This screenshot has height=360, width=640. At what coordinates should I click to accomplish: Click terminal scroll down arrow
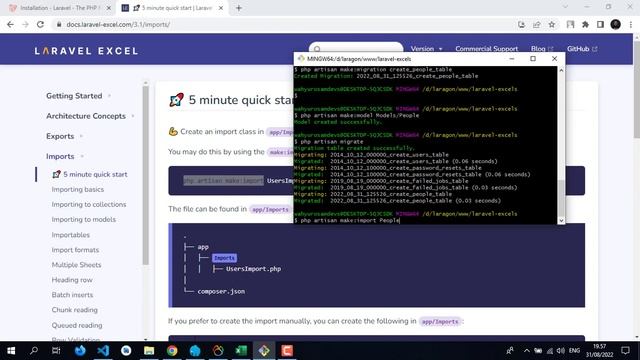pos(561,220)
